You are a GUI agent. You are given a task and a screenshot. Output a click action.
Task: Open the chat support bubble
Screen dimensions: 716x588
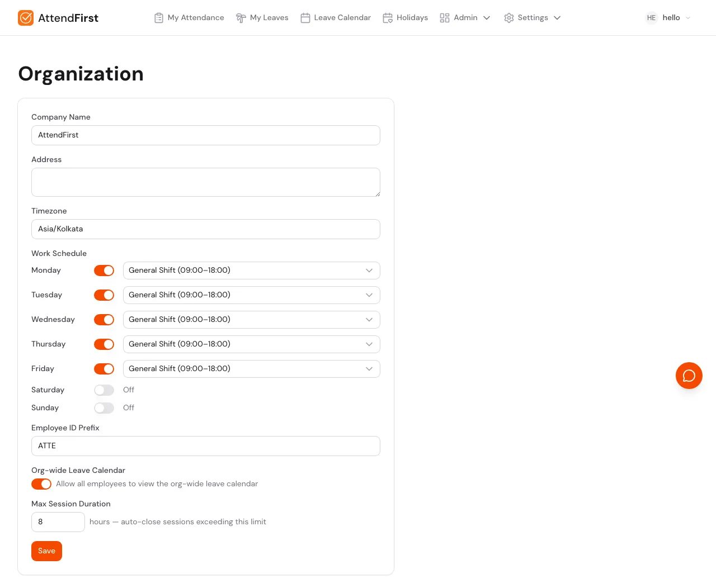(x=689, y=376)
